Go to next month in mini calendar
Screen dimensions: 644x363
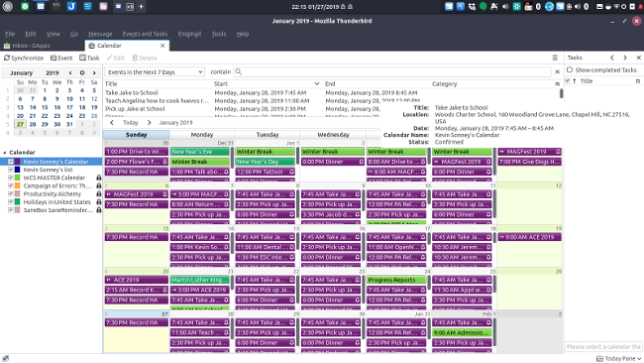point(94,72)
